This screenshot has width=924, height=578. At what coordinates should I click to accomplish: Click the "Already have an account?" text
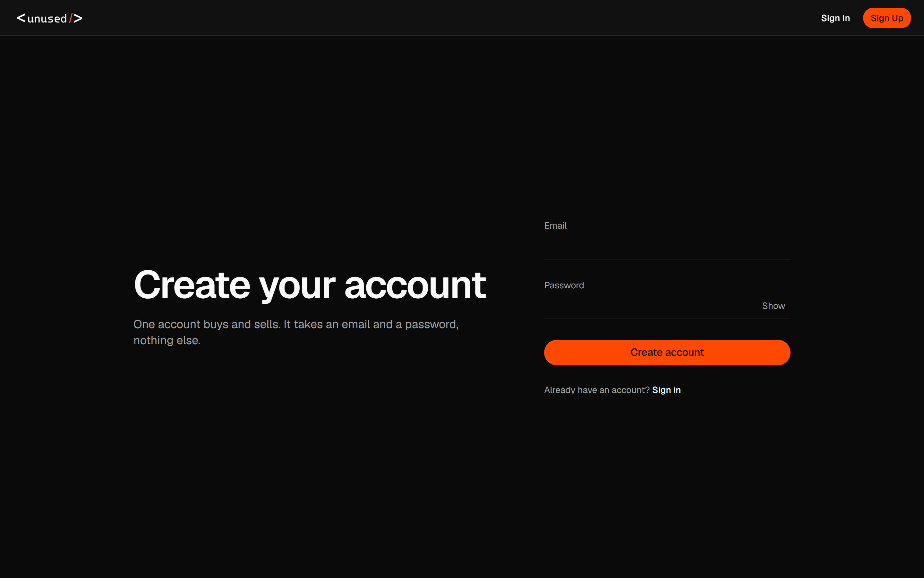click(597, 390)
